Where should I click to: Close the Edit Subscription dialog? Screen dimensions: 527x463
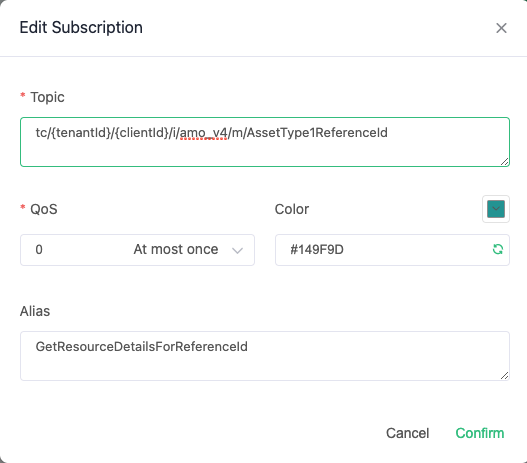point(501,28)
